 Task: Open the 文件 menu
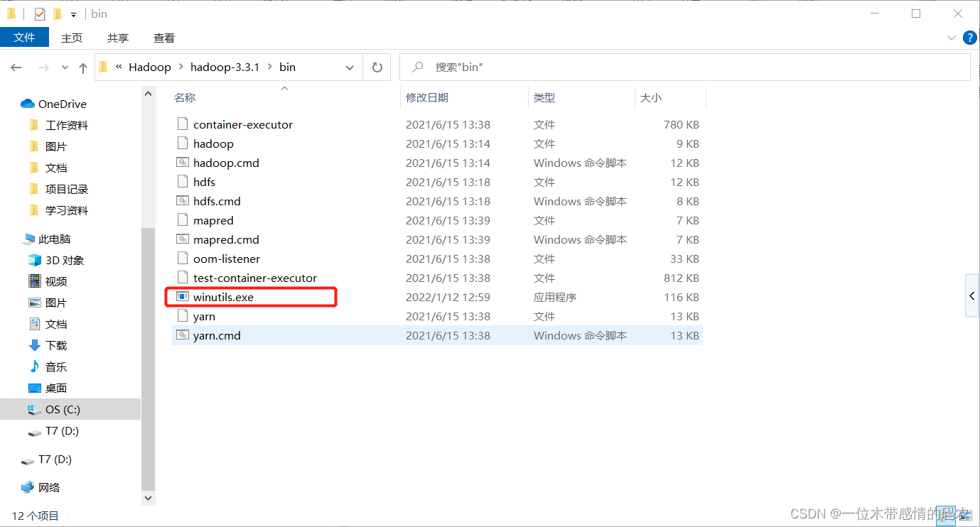coord(24,38)
